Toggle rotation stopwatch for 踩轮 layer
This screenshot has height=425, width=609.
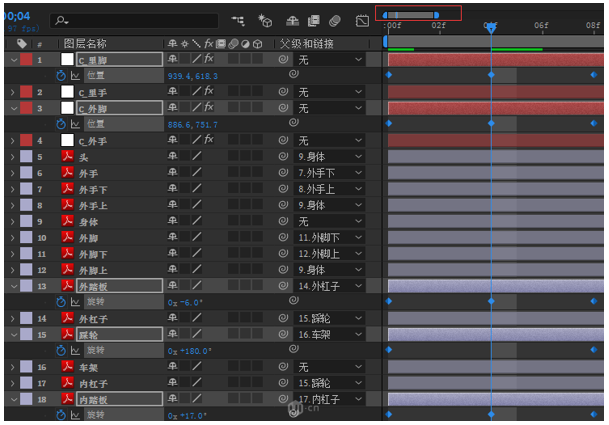[x=61, y=351]
